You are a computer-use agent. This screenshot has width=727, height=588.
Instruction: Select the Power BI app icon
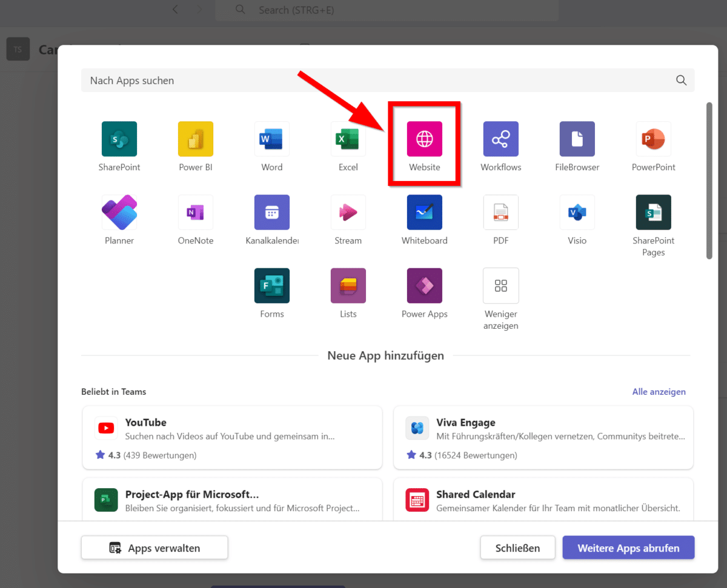pyautogui.click(x=196, y=139)
